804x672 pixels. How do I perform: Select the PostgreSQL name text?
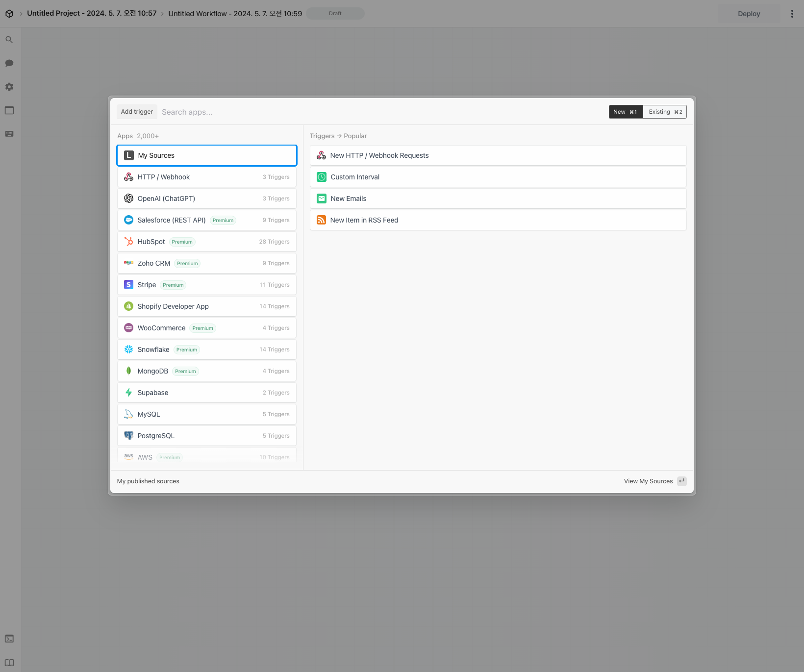pos(156,436)
